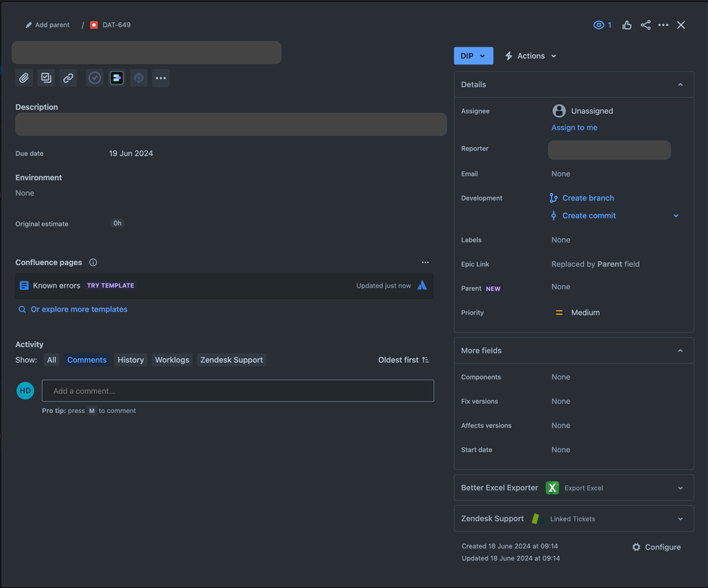Click the DAT-649 issue key link
Image resolution: width=708 pixels, height=588 pixels.
pos(116,25)
